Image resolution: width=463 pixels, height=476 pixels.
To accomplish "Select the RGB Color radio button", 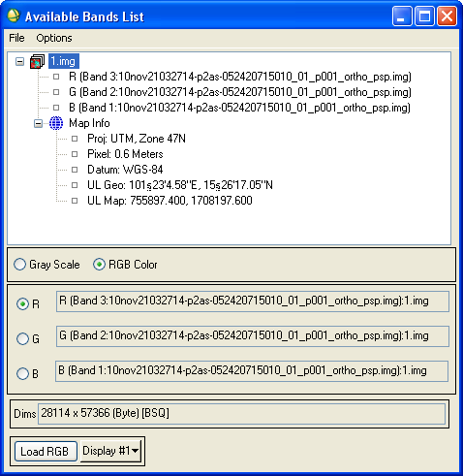I will point(99,265).
